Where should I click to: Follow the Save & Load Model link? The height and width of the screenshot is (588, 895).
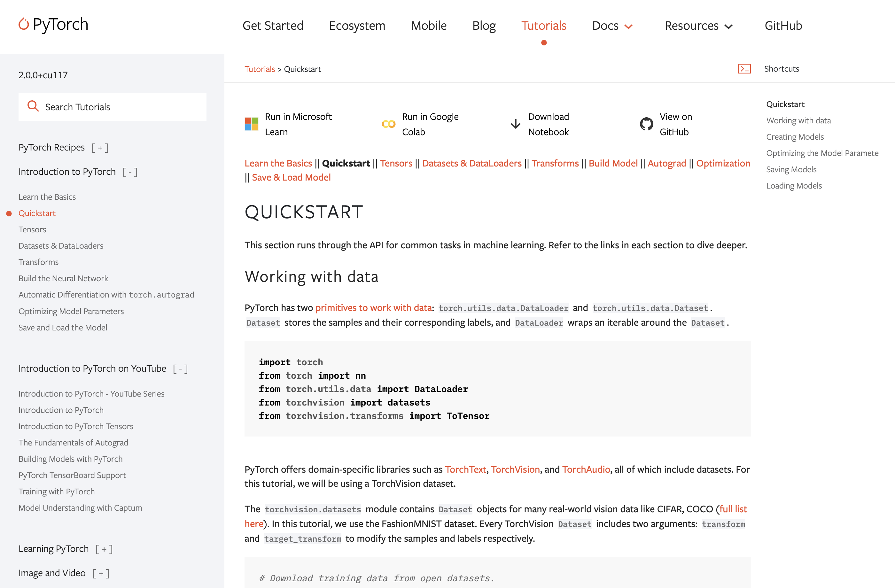[291, 177]
